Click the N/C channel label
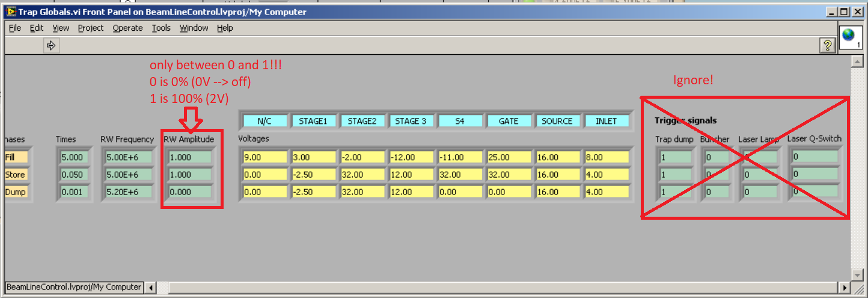The height and width of the screenshot is (298, 868). [x=264, y=121]
